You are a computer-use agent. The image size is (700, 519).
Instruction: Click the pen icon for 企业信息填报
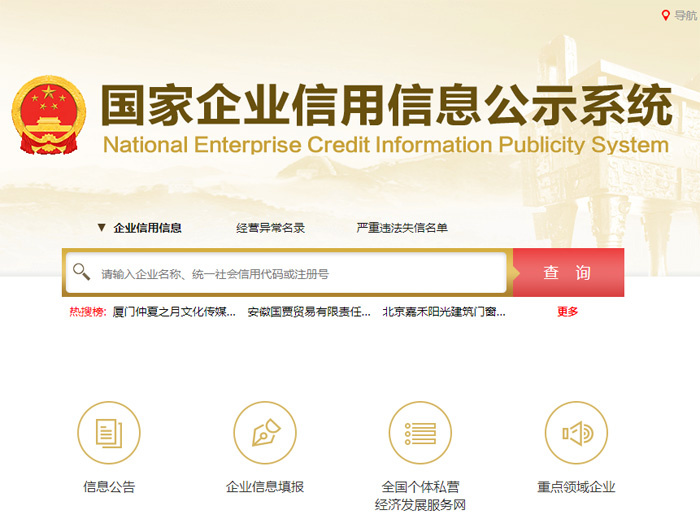point(265,432)
